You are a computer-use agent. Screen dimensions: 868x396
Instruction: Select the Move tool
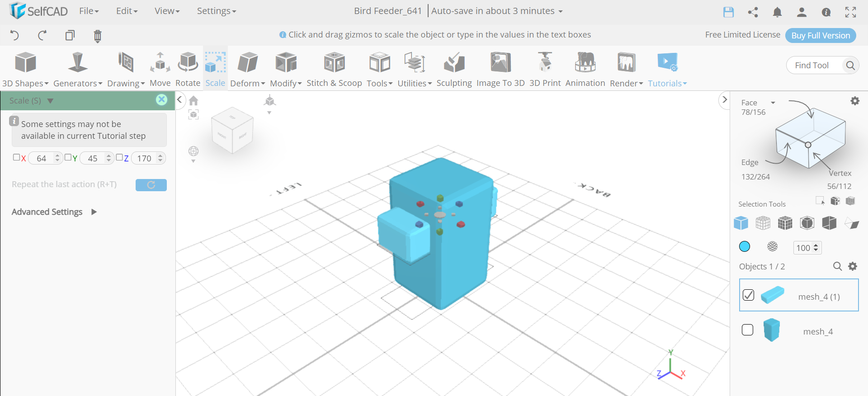point(160,69)
